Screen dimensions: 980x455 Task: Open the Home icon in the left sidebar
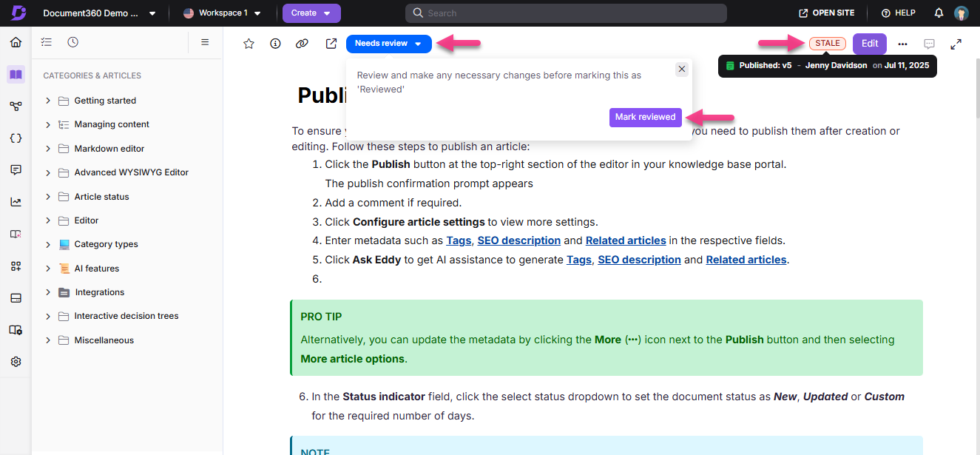15,42
